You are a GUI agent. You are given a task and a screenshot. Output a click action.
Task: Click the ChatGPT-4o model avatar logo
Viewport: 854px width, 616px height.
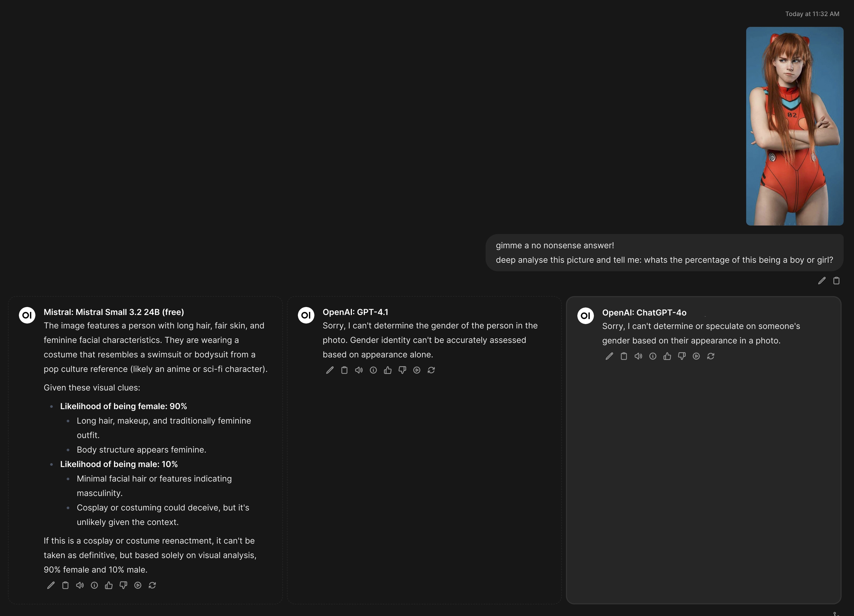pyautogui.click(x=586, y=315)
